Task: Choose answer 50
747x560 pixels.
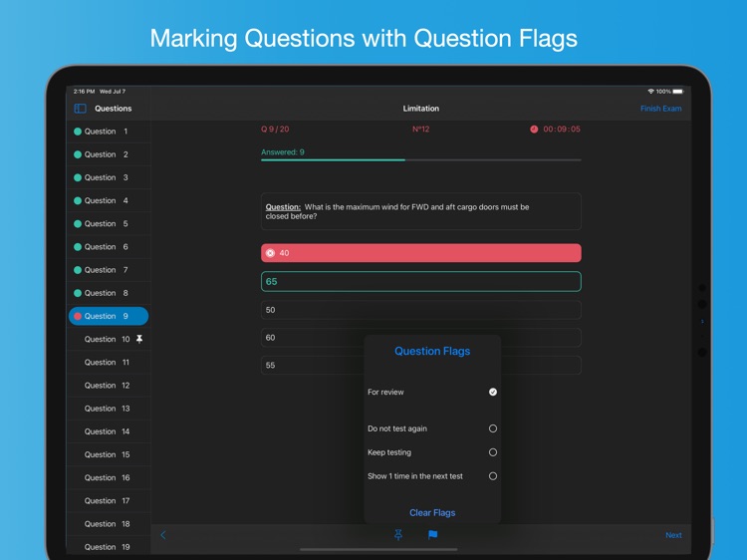Action: pos(421,310)
